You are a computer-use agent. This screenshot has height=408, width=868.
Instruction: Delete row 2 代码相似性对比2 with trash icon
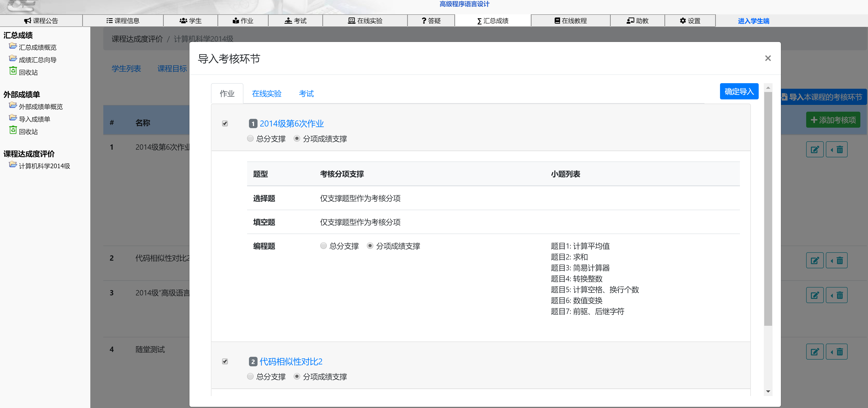[836, 260]
